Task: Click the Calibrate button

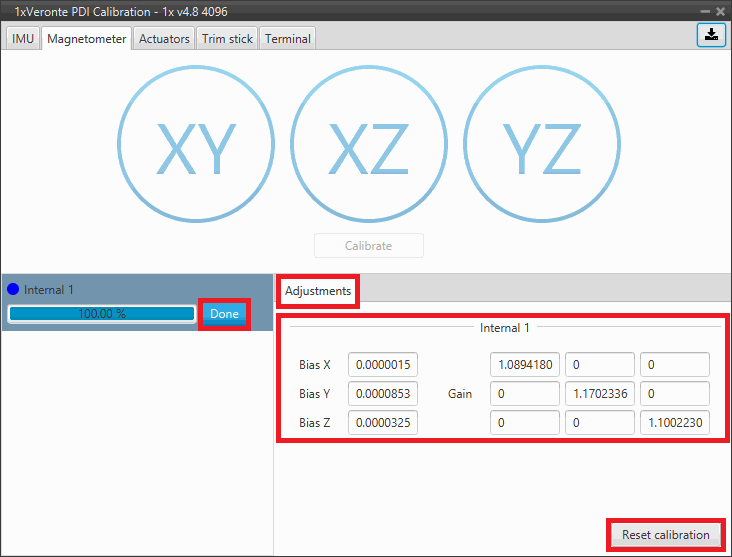Action: point(369,246)
